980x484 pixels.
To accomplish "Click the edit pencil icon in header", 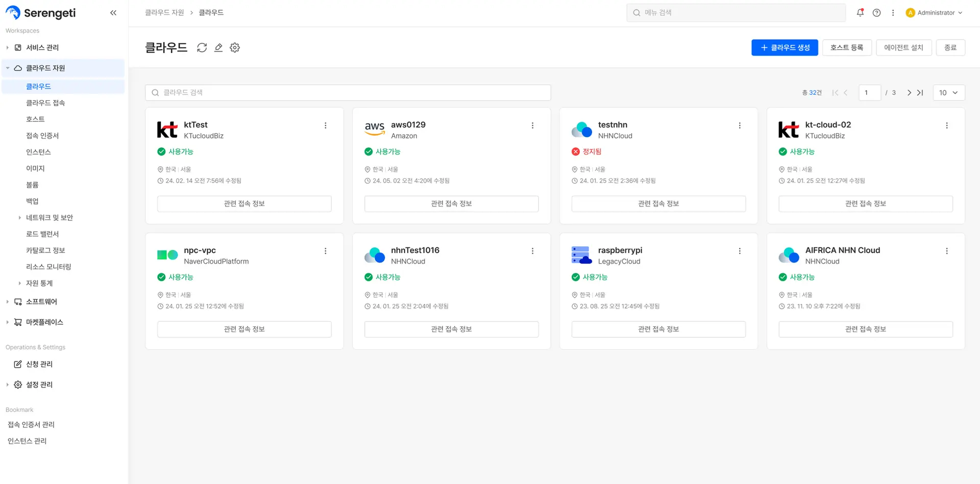I will (x=218, y=47).
